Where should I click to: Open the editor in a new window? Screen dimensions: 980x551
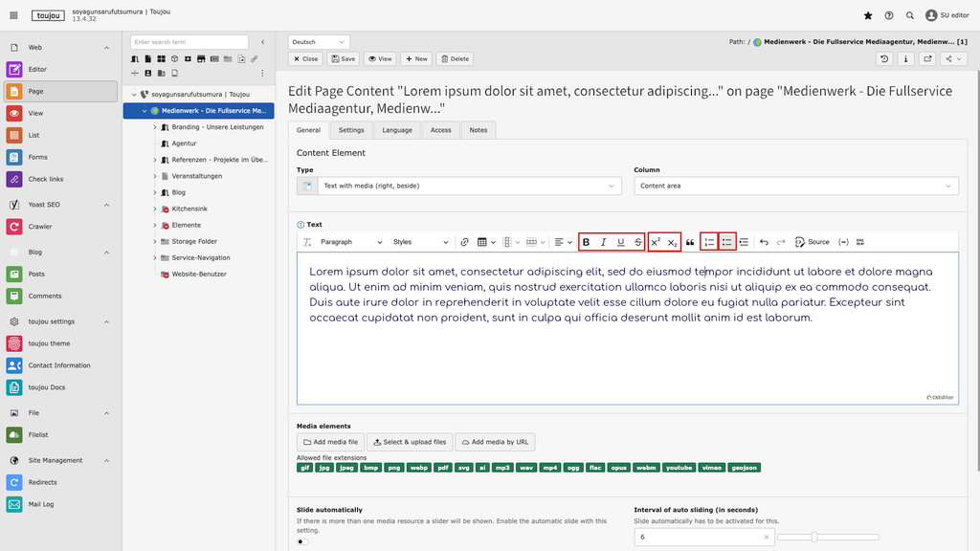(x=927, y=58)
